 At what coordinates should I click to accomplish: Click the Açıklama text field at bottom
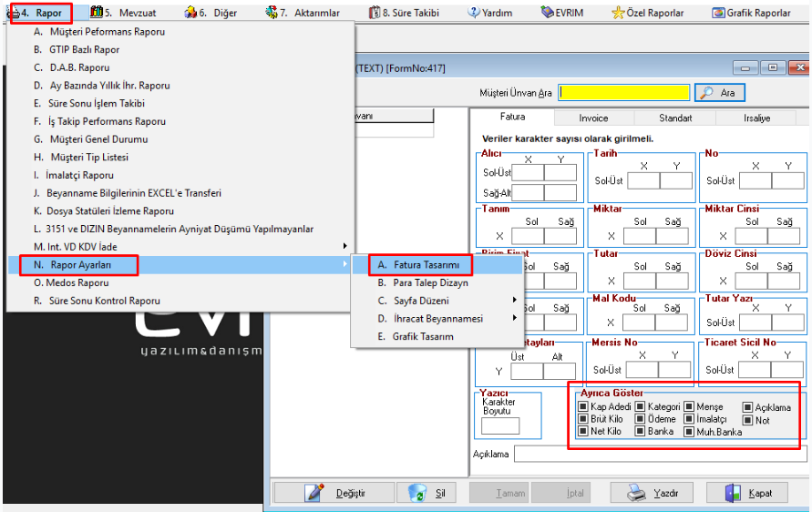pyautogui.click(x=661, y=454)
